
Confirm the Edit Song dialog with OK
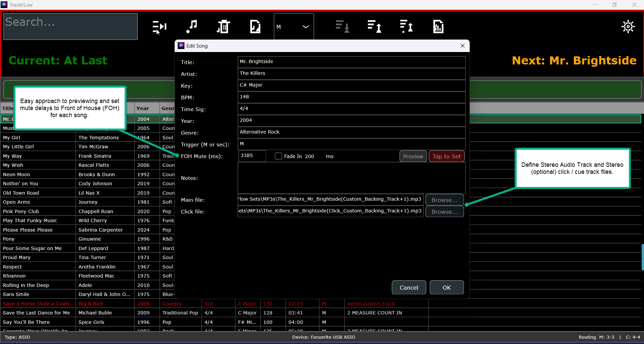pos(446,288)
